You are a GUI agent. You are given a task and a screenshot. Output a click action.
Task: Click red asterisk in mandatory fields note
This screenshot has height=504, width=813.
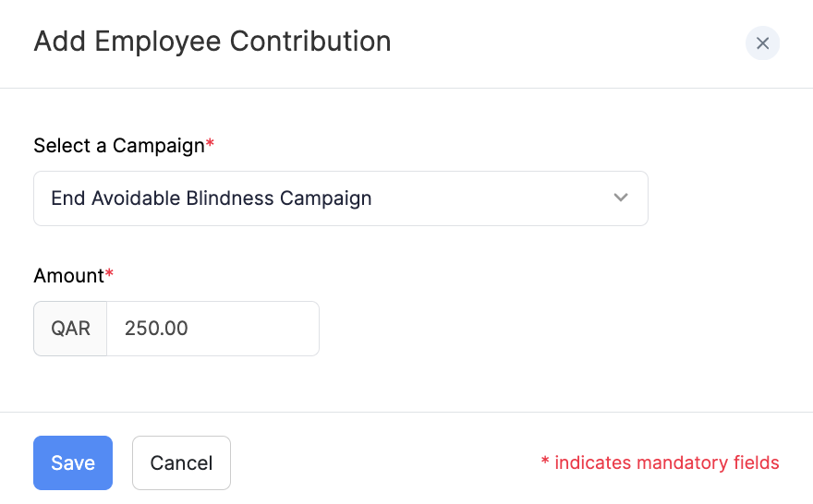pos(545,462)
